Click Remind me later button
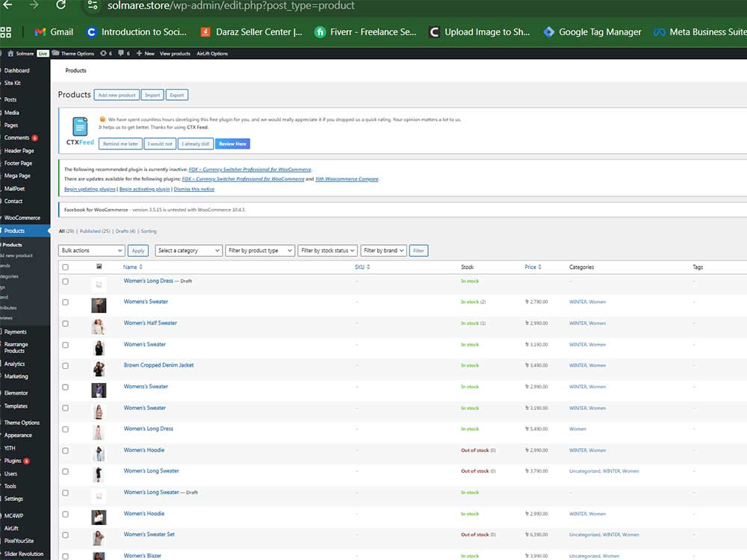The image size is (747, 560). 120,144
